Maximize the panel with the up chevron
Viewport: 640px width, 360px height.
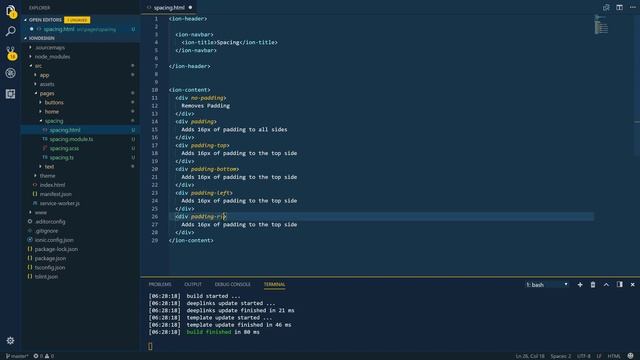tap(606, 284)
